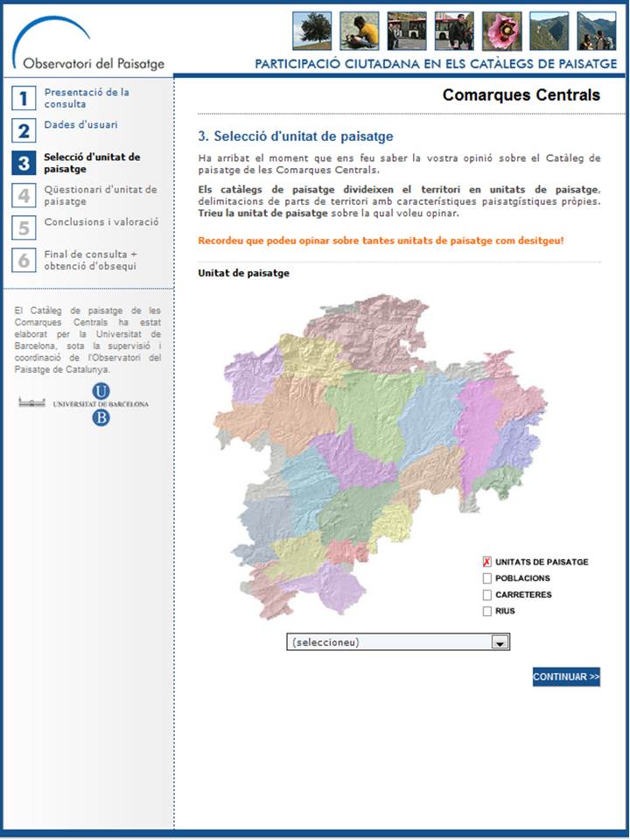The height and width of the screenshot is (840, 630).
Task: Show rivers with the Rius checkbox
Action: pyautogui.click(x=487, y=612)
